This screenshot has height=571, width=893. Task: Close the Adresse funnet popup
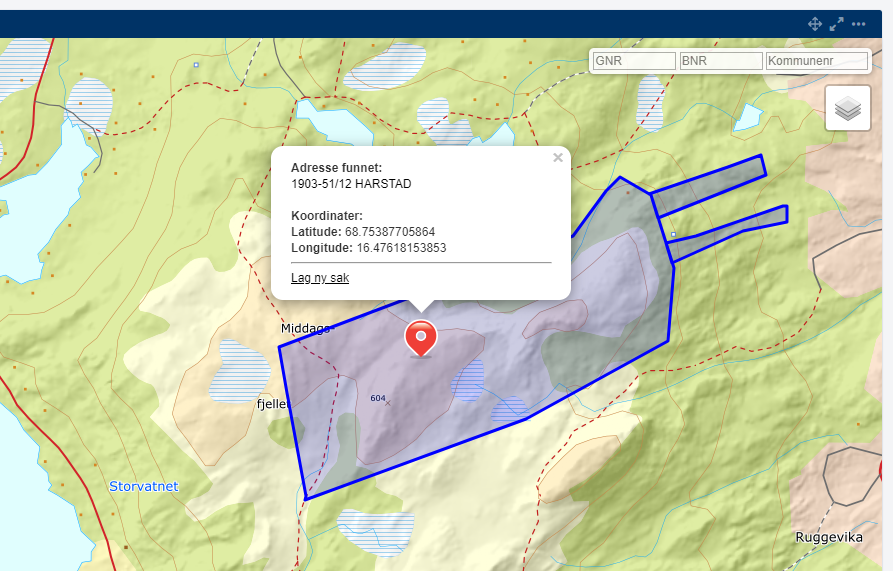click(558, 157)
